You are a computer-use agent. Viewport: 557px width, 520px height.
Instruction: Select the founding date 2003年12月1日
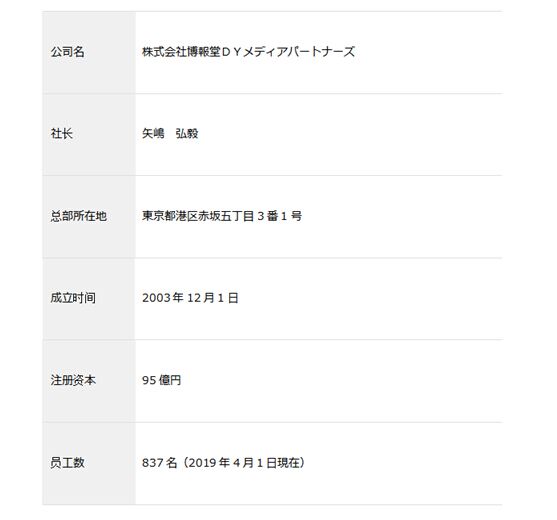(x=190, y=298)
